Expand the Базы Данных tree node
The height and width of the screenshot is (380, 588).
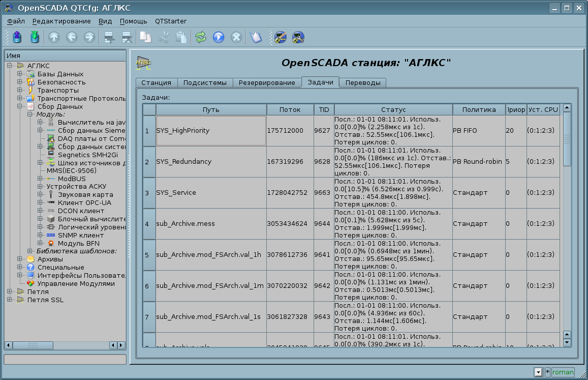19,74
